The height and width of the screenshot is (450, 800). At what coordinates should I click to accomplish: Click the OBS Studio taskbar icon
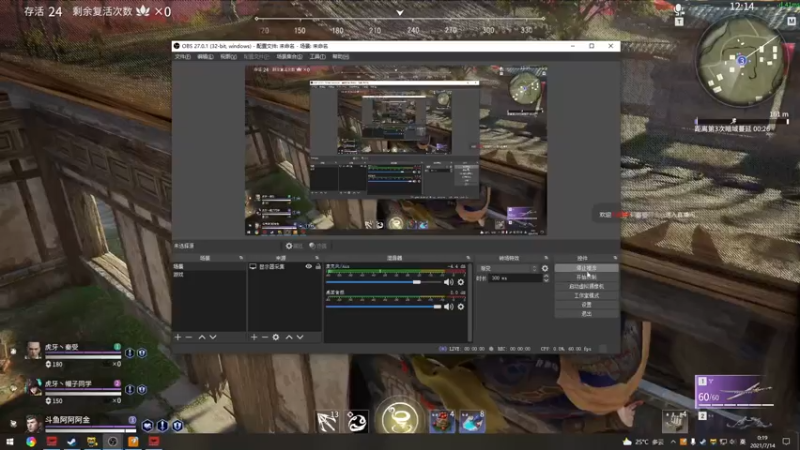[113, 442]
